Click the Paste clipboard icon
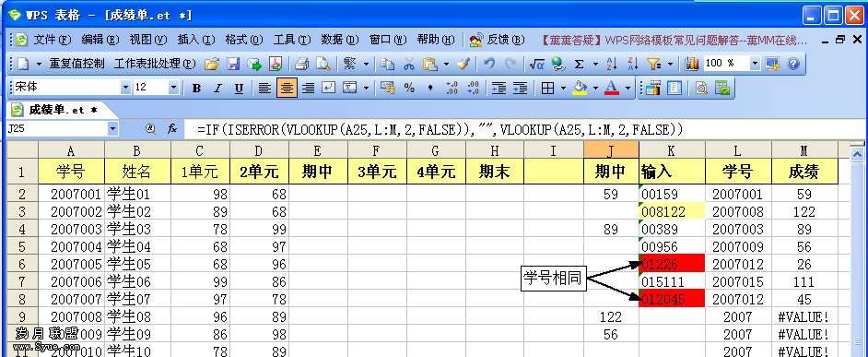Screen dimensions: 868x357 tap(430, 64)
